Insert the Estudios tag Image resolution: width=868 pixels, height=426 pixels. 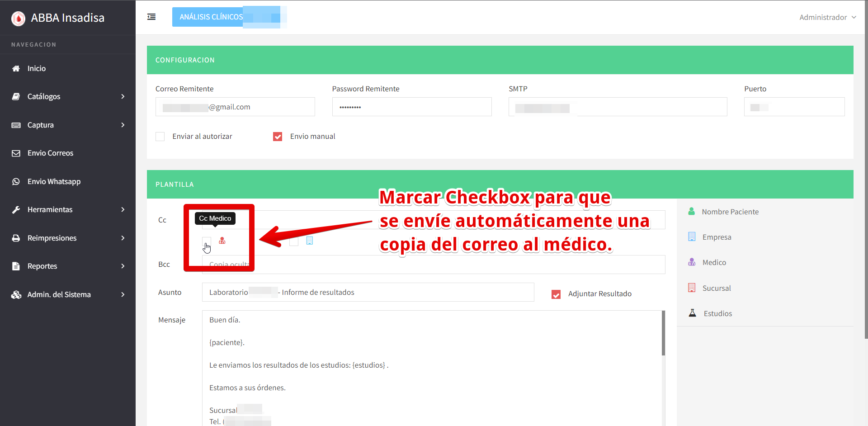pyautogui.click(x=718, y=313)
